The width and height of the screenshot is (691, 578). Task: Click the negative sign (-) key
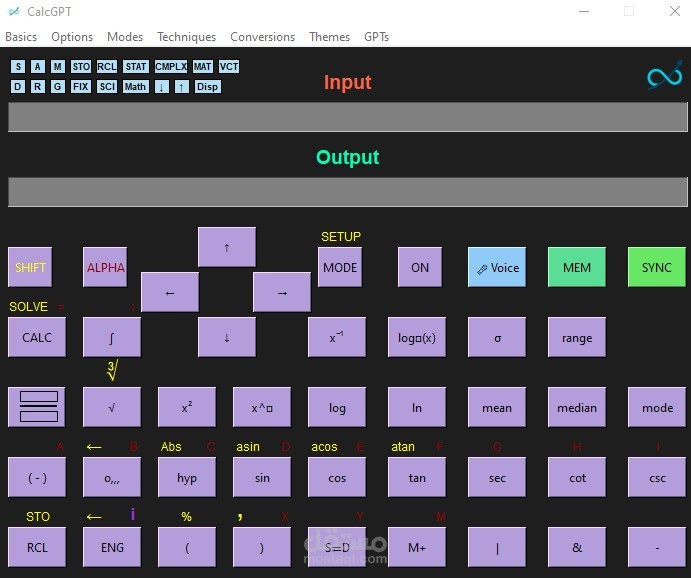[x=37, y=477]
